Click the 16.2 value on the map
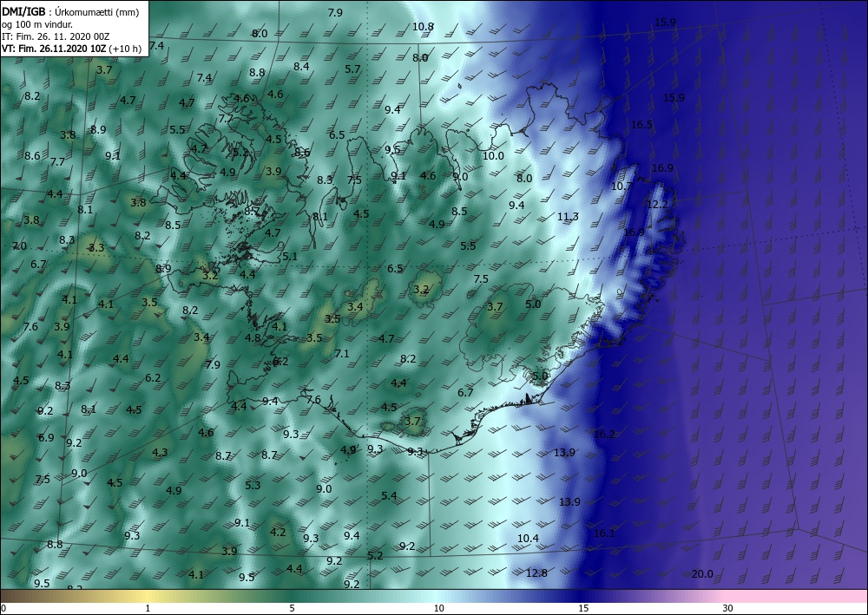 coord(604,435)
